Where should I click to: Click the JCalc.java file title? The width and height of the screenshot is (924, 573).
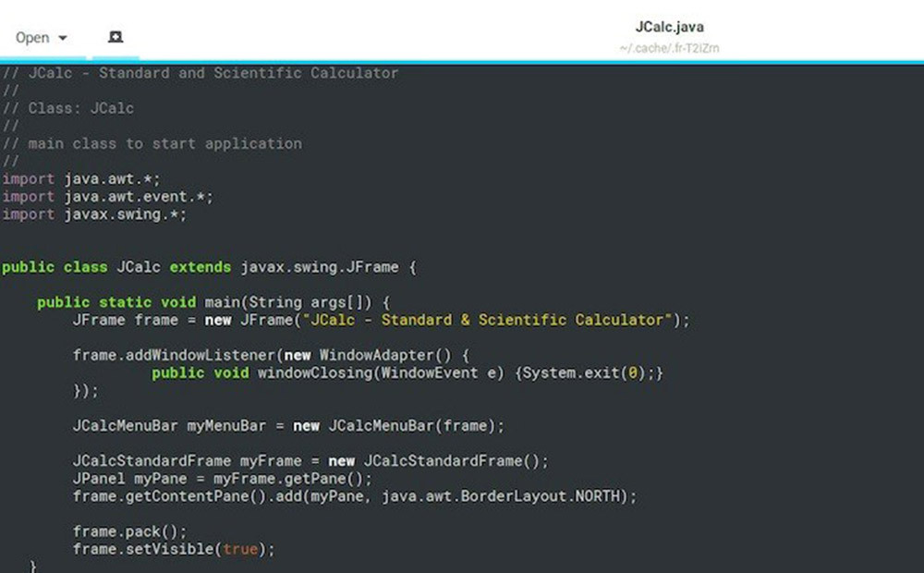click(669, 28)
